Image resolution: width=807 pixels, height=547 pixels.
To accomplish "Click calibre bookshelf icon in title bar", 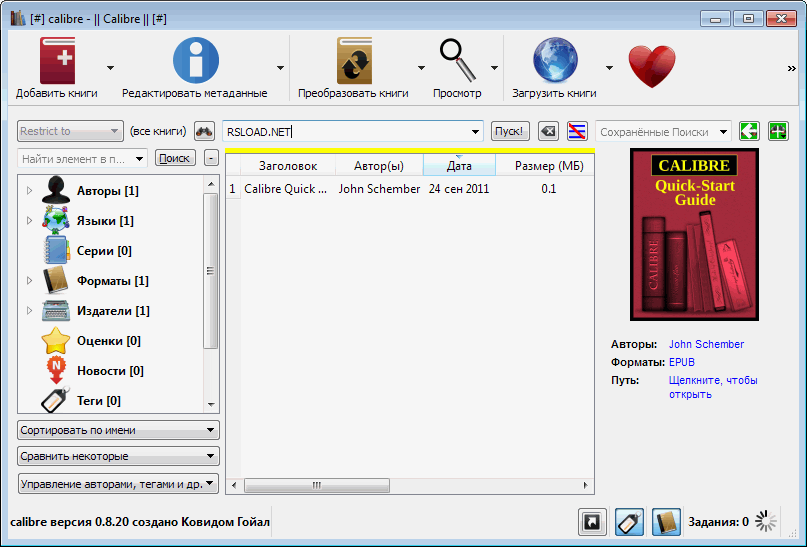I will pyautogui.click(x=18, y=19).
